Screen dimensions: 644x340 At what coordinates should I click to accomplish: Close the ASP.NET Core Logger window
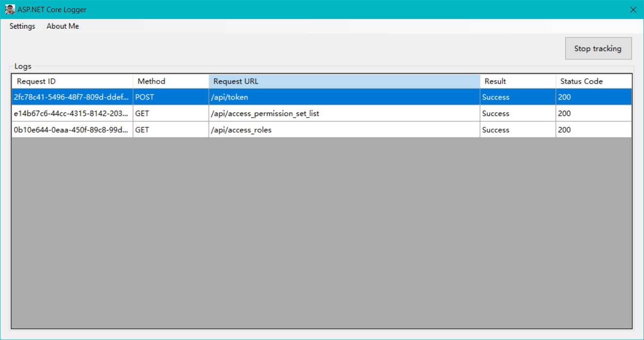click(633, 10)
